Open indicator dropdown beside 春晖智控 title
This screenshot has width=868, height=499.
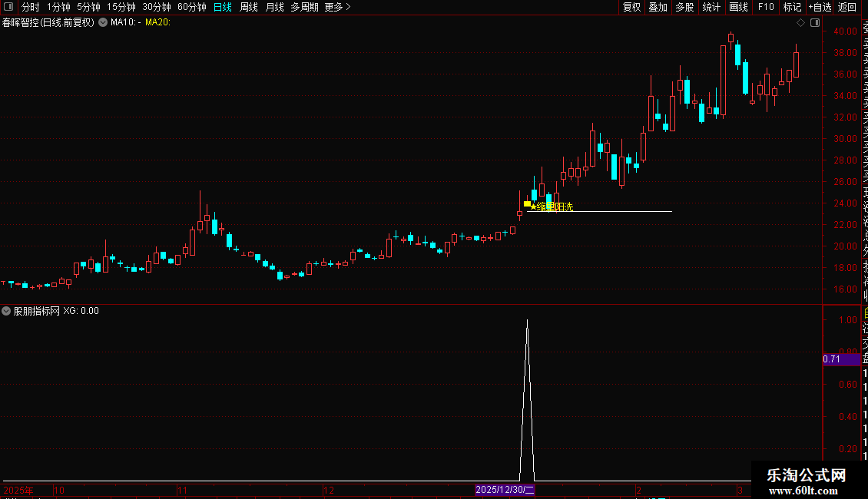pos(103,23)
